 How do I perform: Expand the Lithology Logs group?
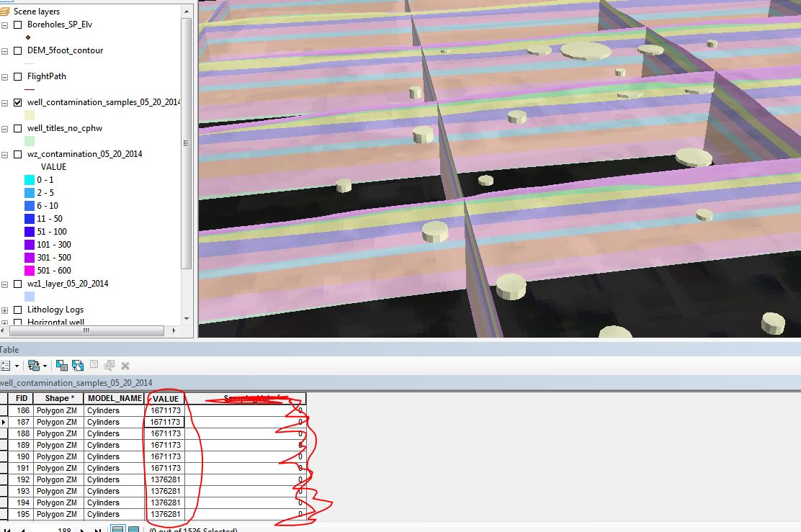tap(4, 310)
